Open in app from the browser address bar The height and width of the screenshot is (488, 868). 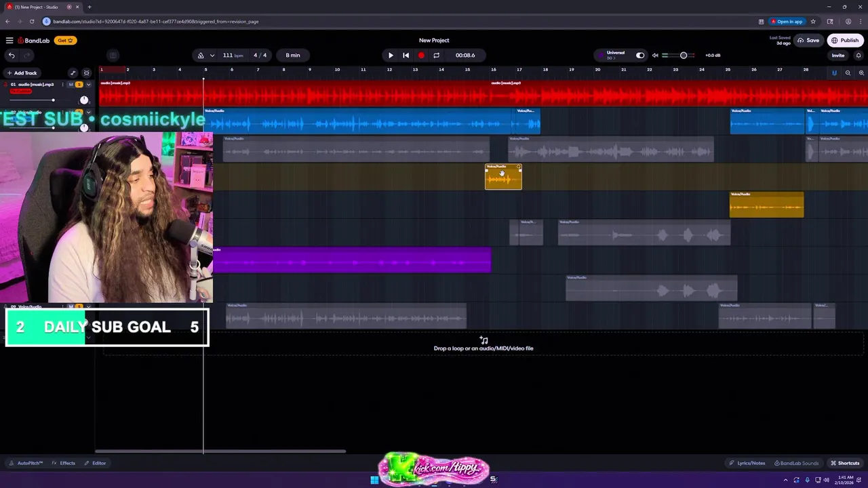[787, 22]
